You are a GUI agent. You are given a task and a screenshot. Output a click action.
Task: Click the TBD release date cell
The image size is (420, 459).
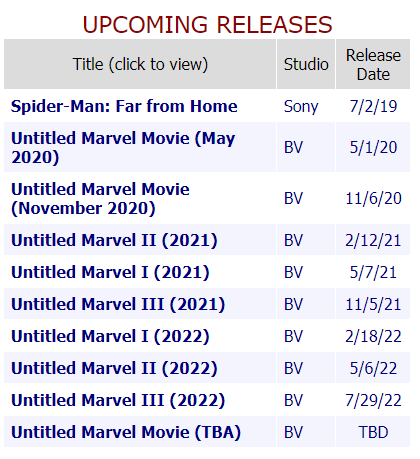[x=373, y=432]
